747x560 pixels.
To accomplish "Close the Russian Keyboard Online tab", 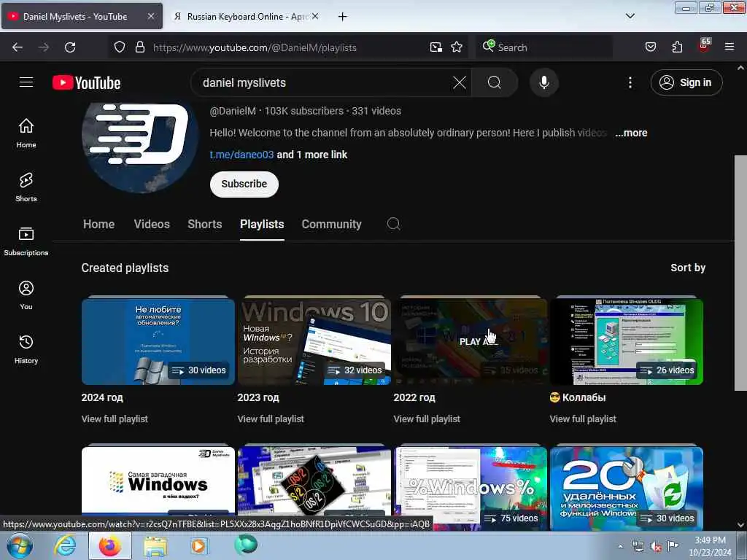I will click(315, 16).
